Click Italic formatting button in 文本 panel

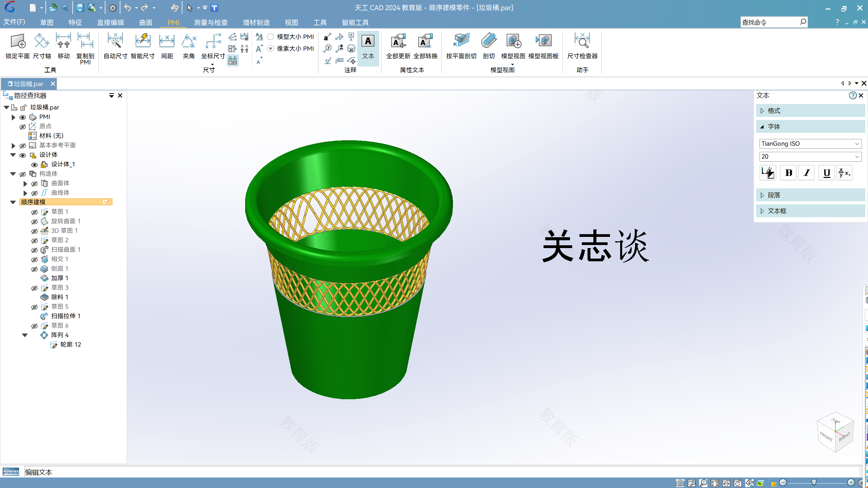tap(807, 173)
